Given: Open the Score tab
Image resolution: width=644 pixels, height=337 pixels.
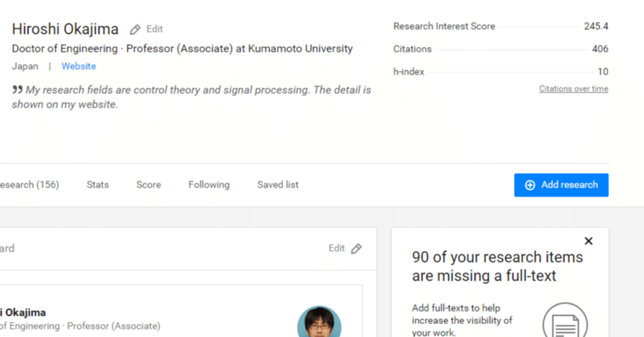Looking at the screenshot, I should [x=148, y=185].
